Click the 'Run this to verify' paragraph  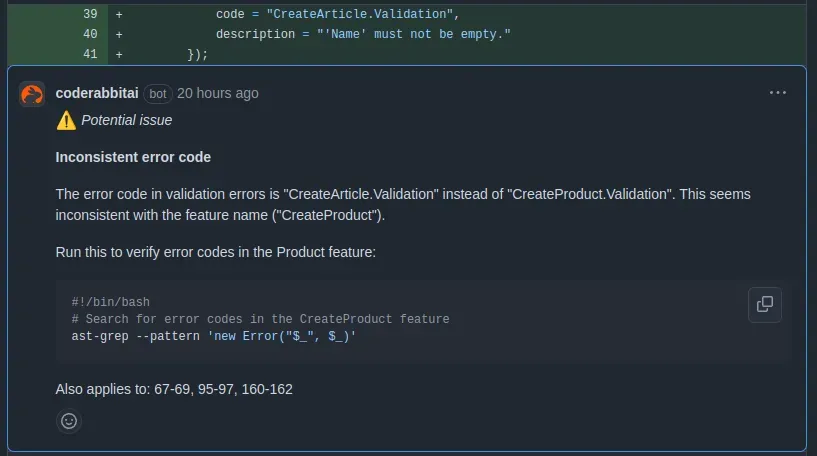[215, 252]
